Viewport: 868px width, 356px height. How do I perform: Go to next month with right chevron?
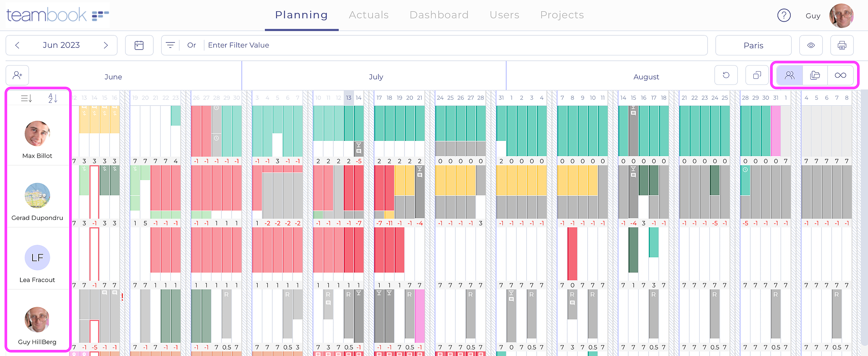coord(106,45)
